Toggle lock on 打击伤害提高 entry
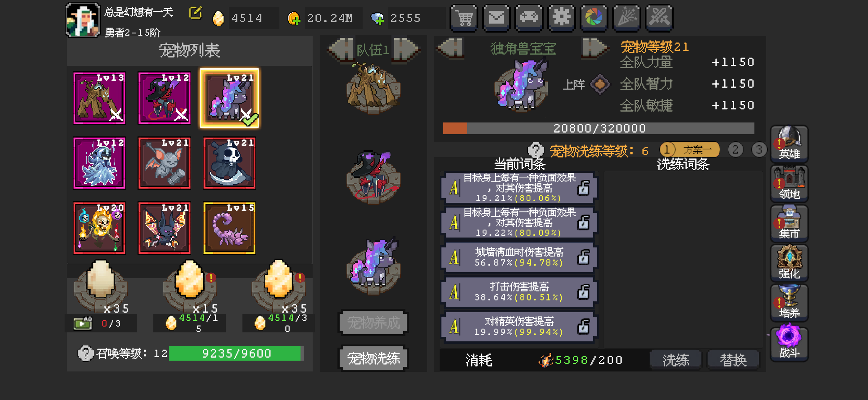868x400 pixels. point(583,292)
